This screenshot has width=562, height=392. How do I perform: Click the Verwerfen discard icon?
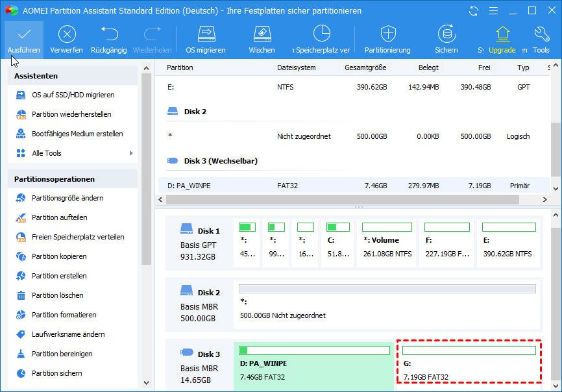tap(67, 34)
